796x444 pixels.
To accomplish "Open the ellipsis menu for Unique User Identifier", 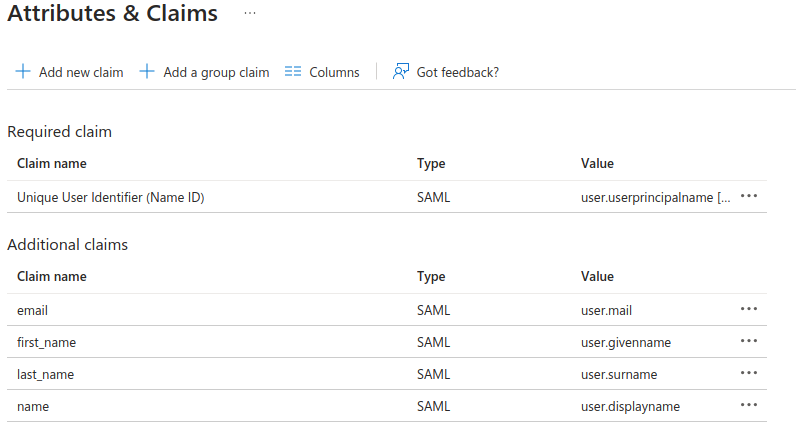I will [x=749, y=197].
